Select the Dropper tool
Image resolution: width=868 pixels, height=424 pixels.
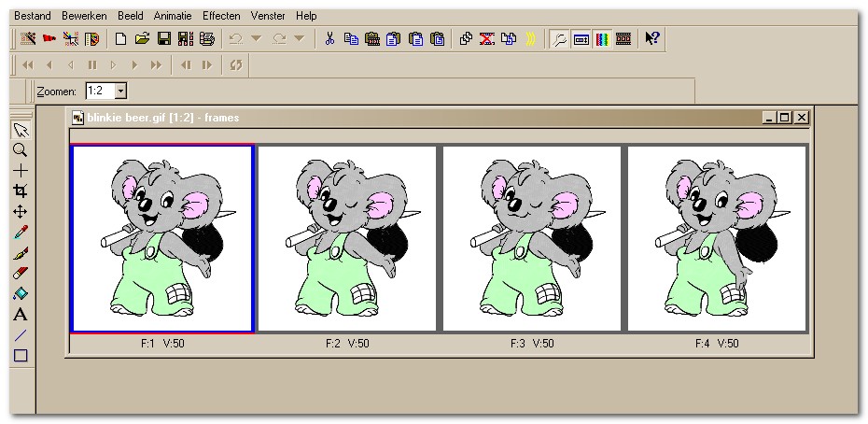21,233
